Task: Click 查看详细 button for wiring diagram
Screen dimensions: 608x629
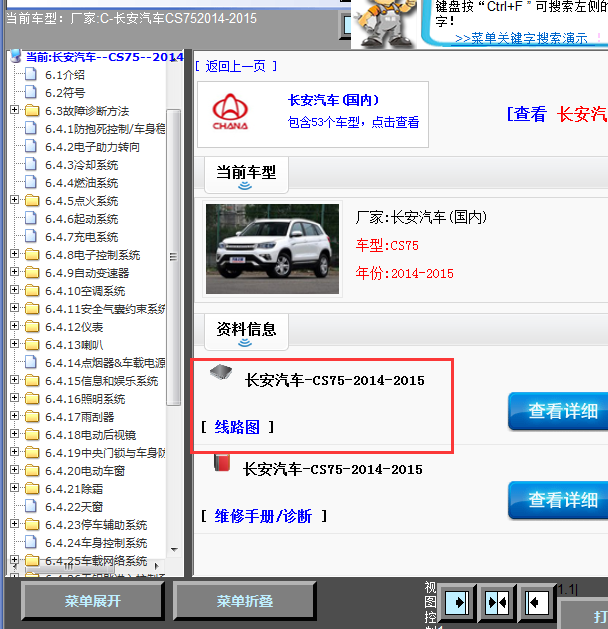Action: tap(559, 411)
